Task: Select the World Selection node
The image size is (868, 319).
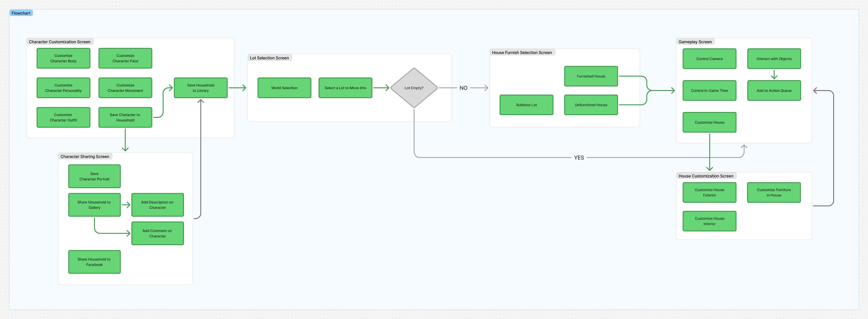Action: [x=284, y=88]
